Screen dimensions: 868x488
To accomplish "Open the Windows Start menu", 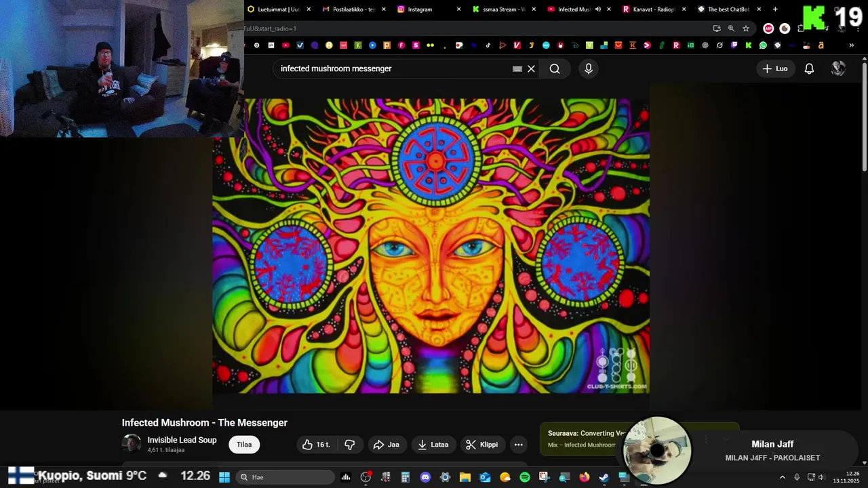I will [x=224, y=477].
